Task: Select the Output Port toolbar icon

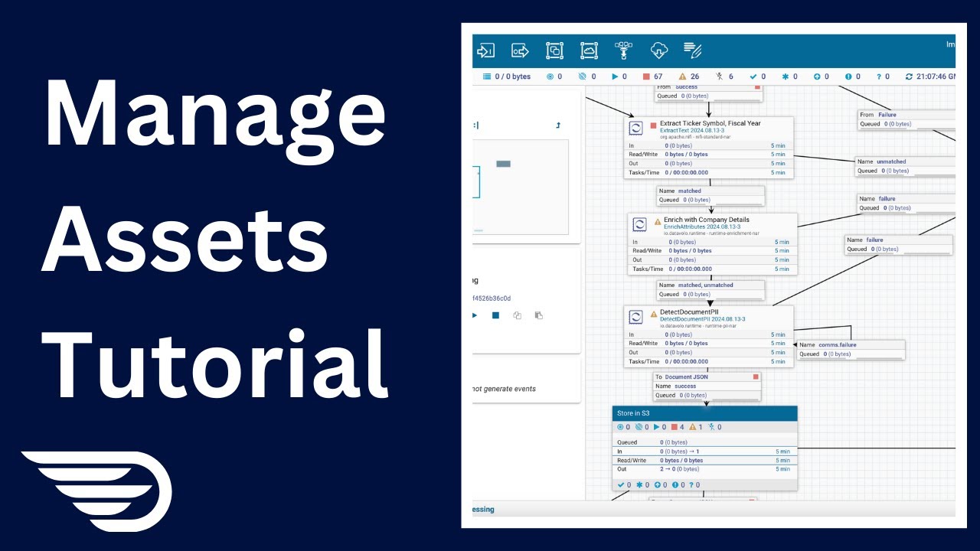Action: (x=521, y=51)
